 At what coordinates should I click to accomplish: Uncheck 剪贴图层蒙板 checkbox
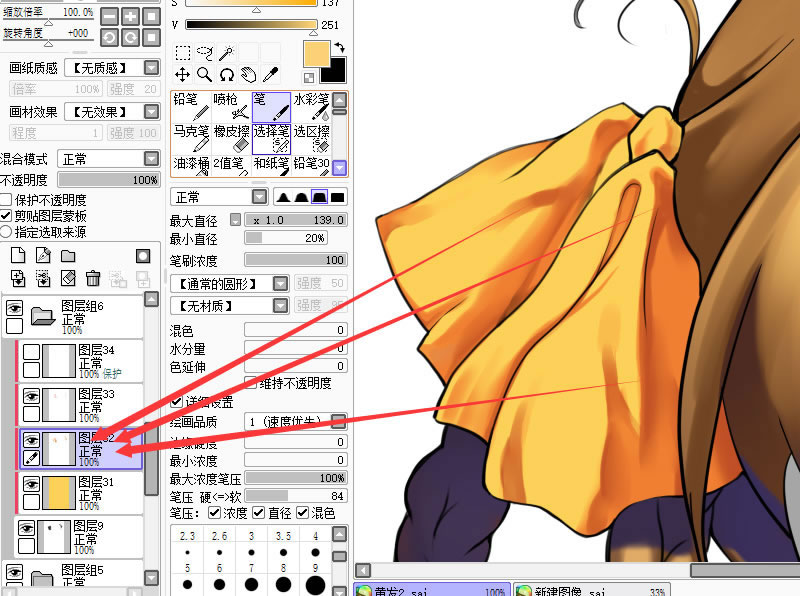(x=6, y=215)
